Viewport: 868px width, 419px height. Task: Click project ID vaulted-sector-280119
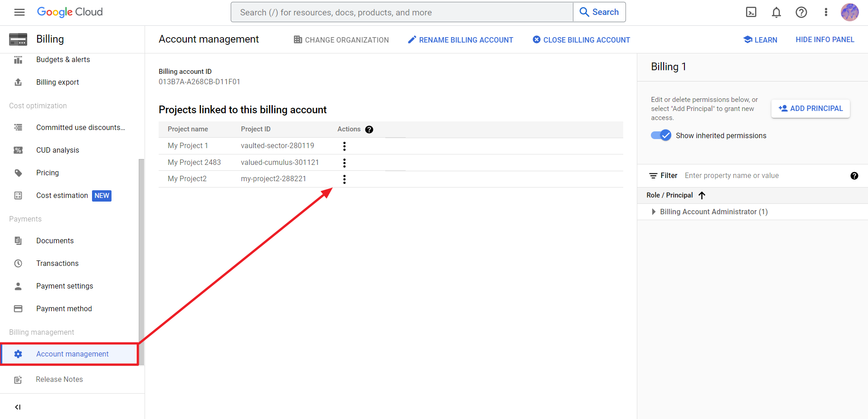(277, 146)
